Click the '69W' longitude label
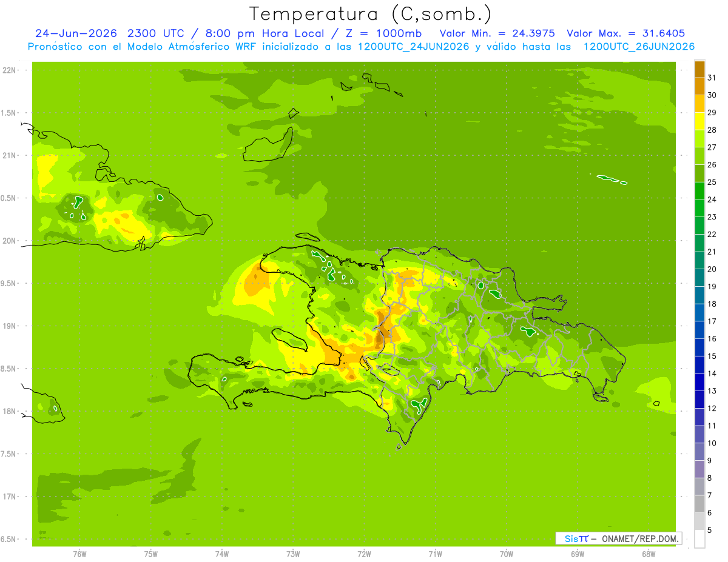 (x=578, y=554)
